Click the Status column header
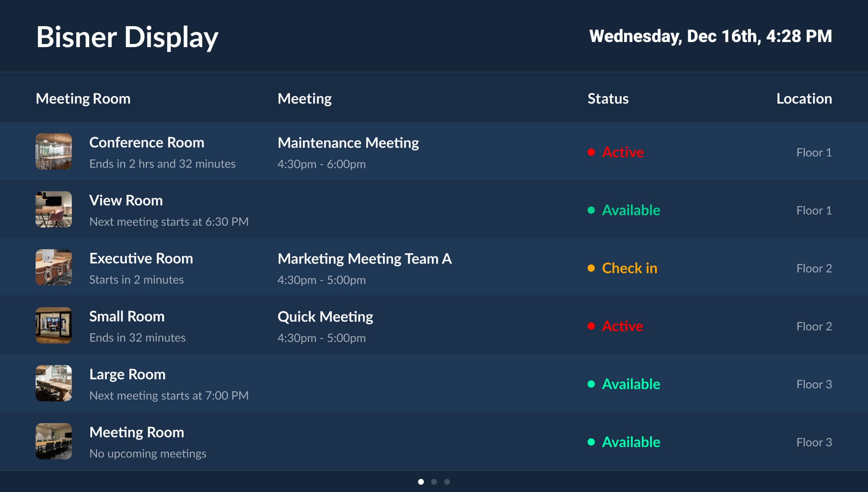Viewport: 868px width, 492px height. tap(608, 98)
